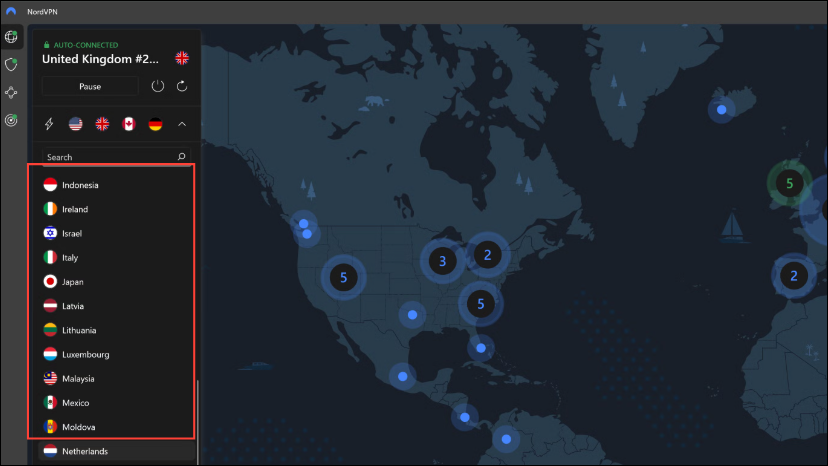
Task: Click the quick connect lightning icon
Action: pyautogui.click(x=49, y=124)
